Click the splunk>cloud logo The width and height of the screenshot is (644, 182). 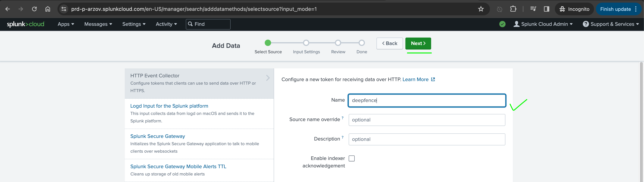pos(26,24)
